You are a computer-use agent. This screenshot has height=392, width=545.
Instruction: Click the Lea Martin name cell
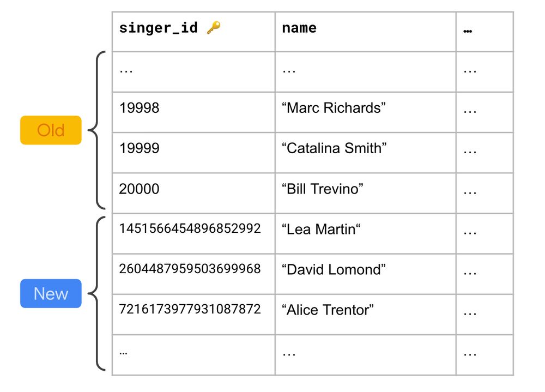365,233
